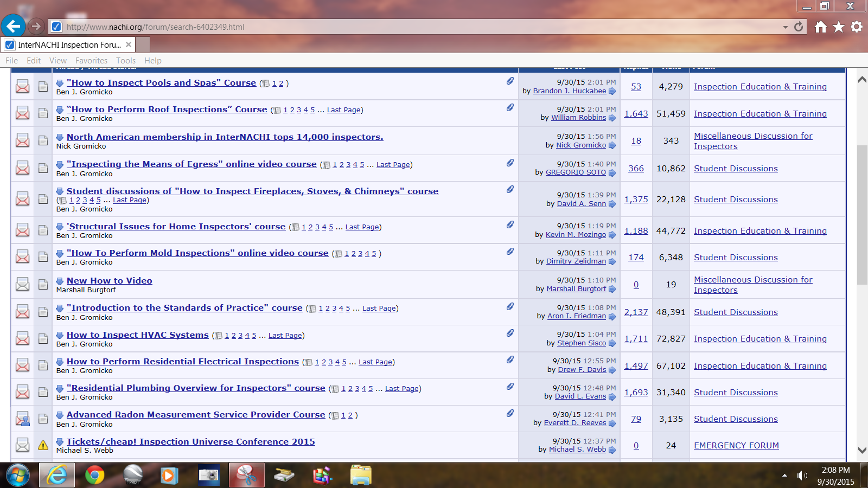
Task: Open replies count 2,137 for Standards of Practice
Action: coord(636,312)
